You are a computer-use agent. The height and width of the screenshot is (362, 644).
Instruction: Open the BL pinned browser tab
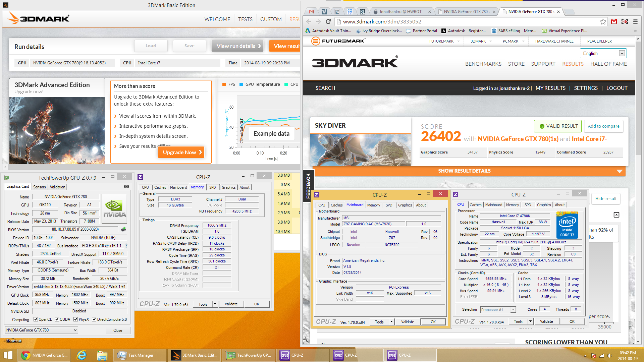[x=363, y=11]
